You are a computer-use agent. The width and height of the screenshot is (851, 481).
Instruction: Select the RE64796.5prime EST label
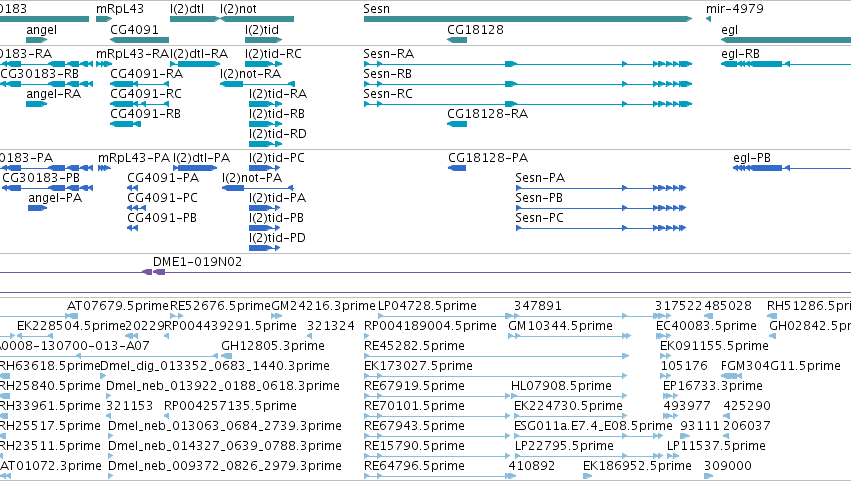click(414, 466)
